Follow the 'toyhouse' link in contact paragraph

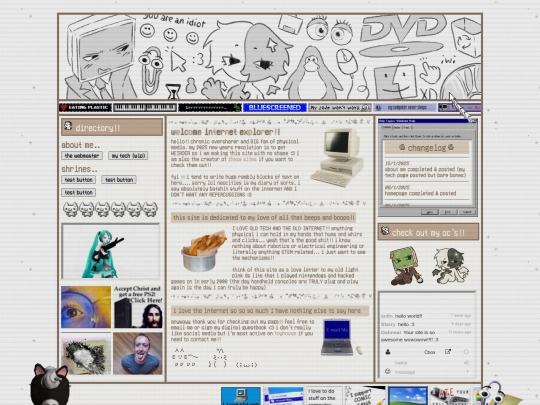pos(285,333)
